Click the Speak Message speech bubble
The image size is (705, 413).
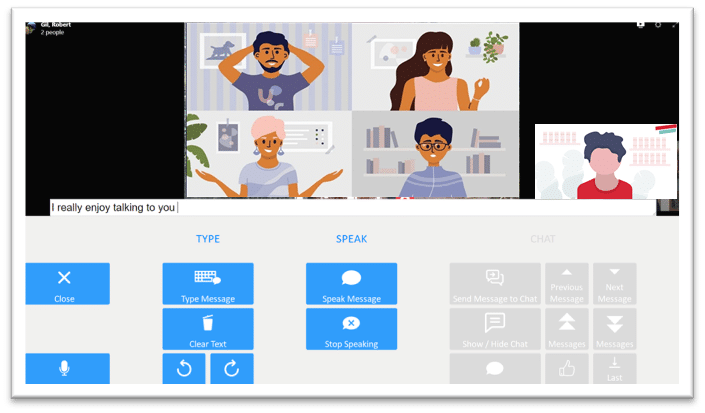(351, 284)
